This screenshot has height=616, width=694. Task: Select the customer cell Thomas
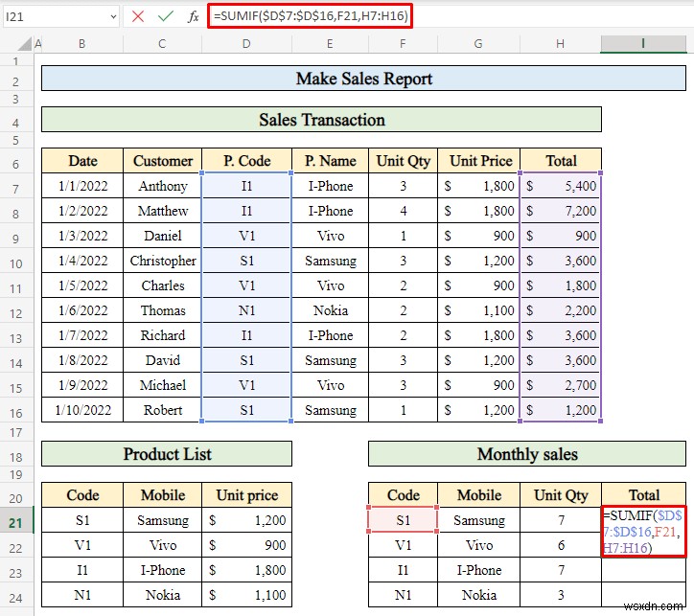(162, 310)
